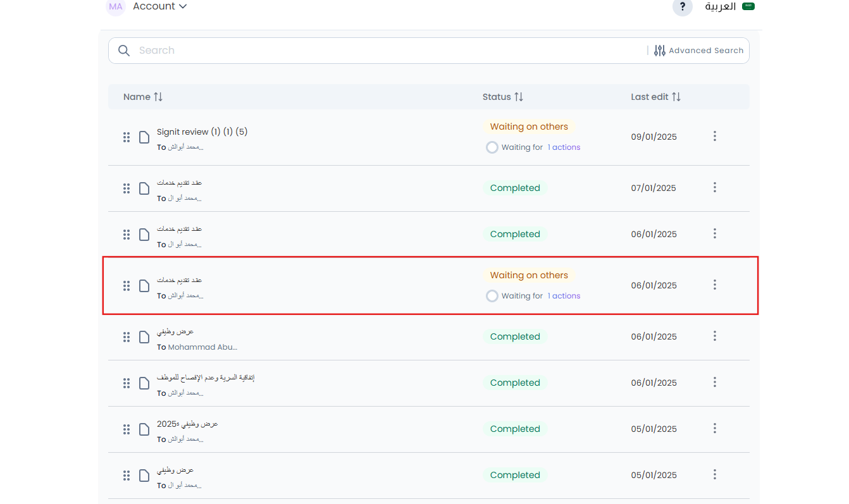Click the 07/01/2025 last edit date

click(x=654, y=188)
